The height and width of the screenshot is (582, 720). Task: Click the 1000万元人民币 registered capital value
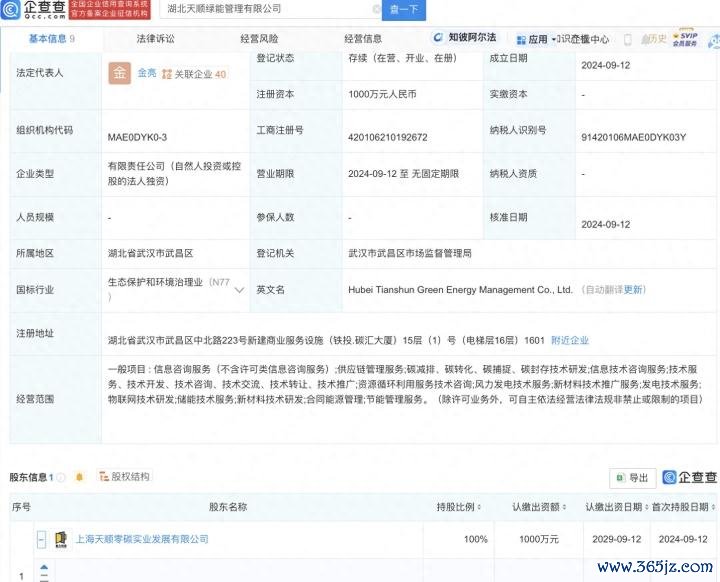pyautogui.click(x=382, y=94)
